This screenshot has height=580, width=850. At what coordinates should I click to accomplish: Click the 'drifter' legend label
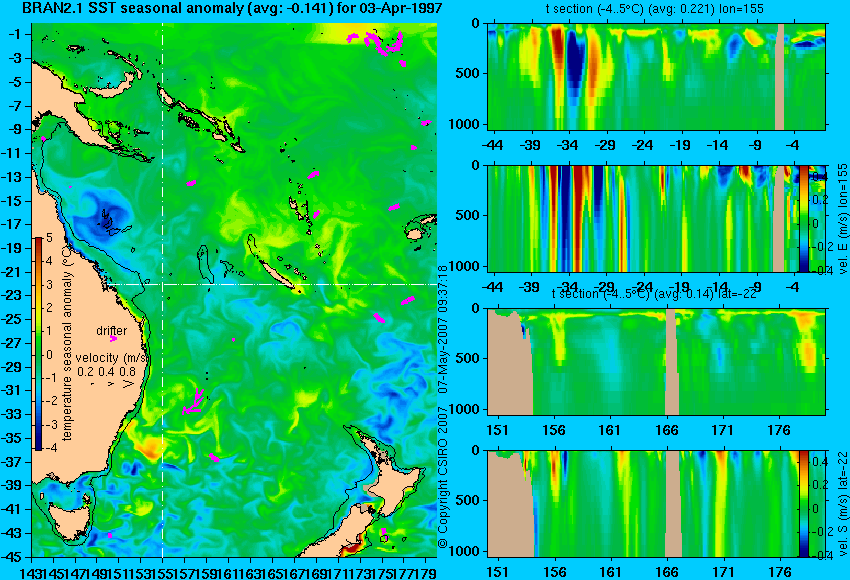(112, 331)
